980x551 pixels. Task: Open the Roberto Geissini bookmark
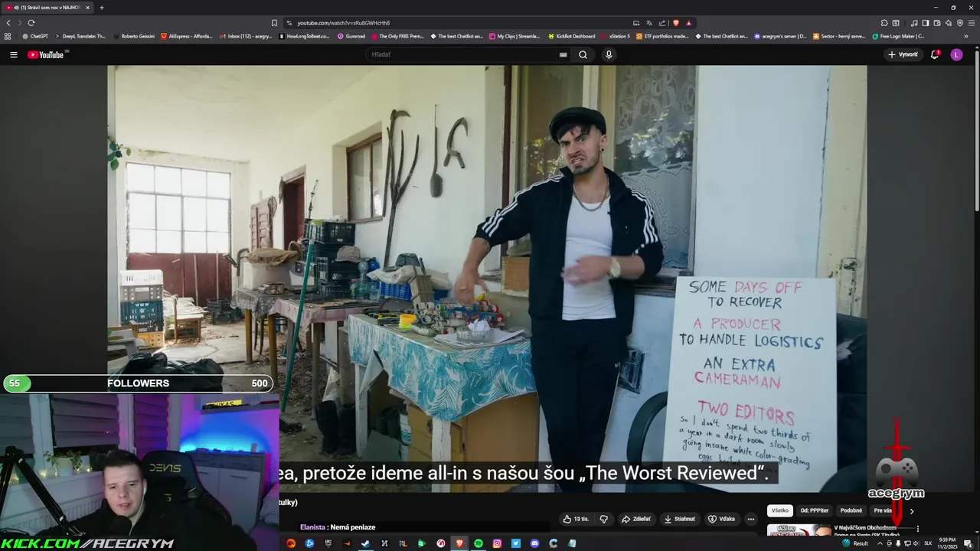(x=133, y=36)
